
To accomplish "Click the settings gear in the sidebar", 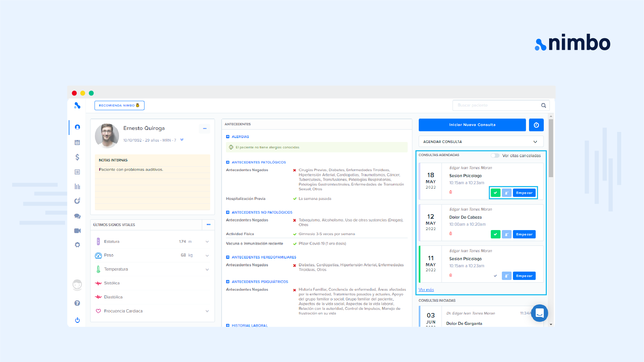I will click(x=77, y=245).
